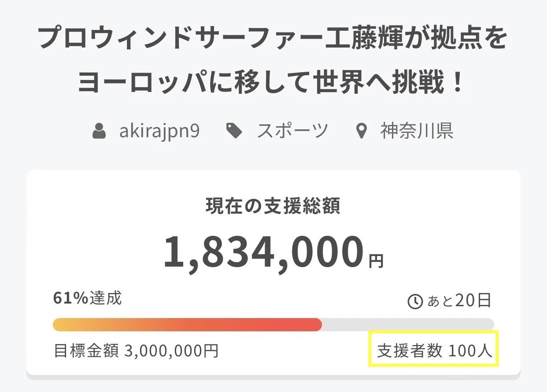547x392 pixels.
Task: Click the あと20日 remaining days text
Action: (x=459, y=301)
